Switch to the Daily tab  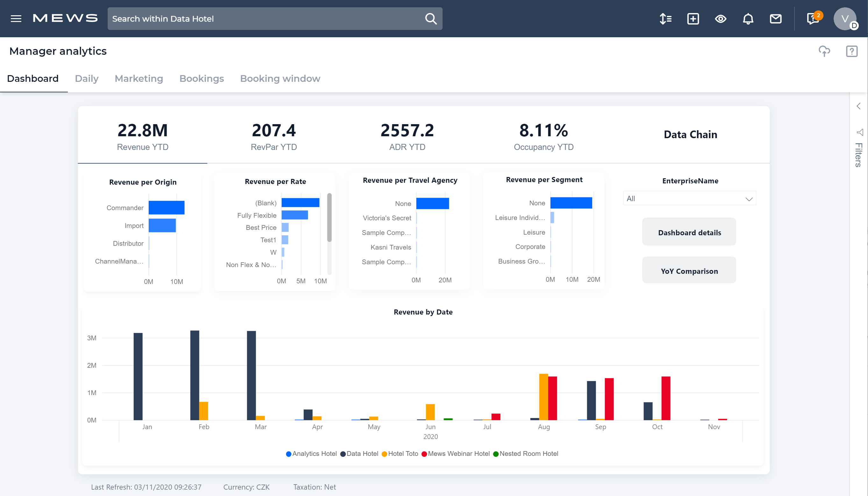point(86,78)
